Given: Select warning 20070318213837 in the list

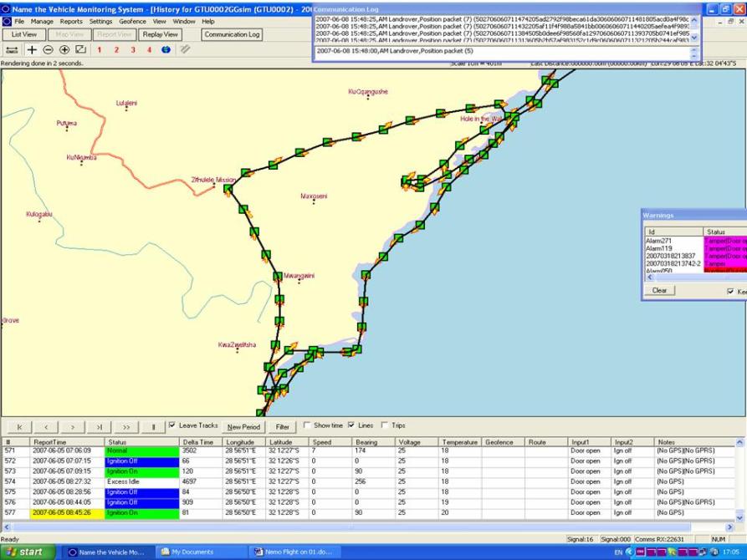Looking at the screenshot, I should [670, 257].
